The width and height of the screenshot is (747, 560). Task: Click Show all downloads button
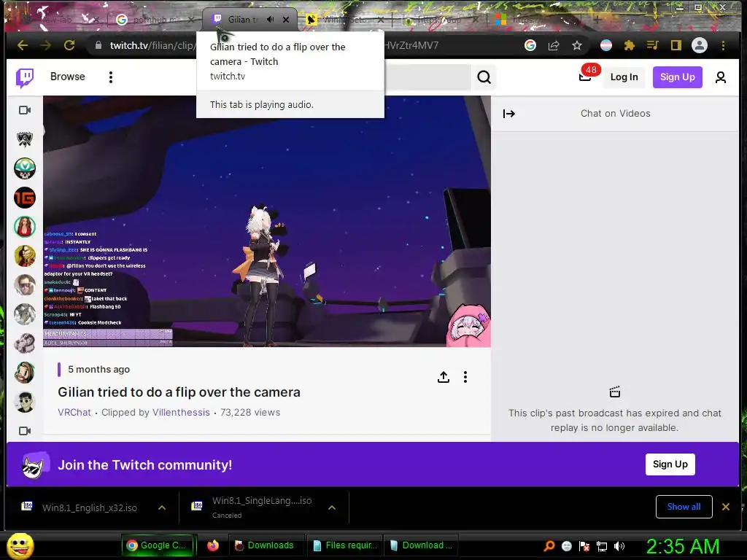click(x=684, y=507)
